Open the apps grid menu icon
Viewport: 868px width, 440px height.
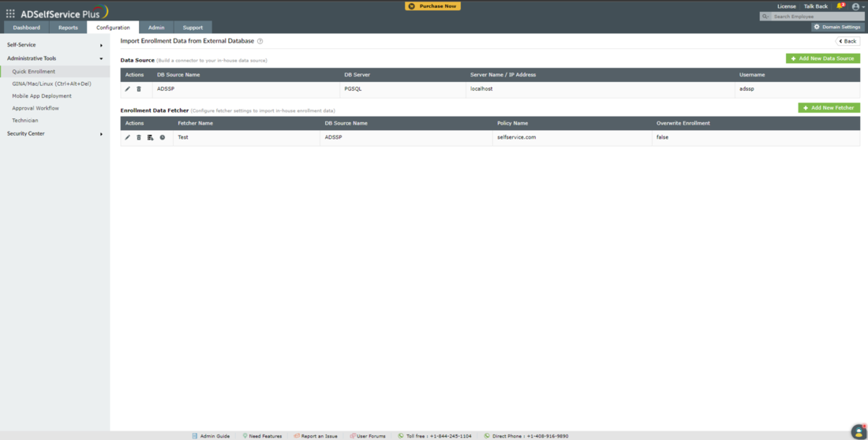[10, 13]
